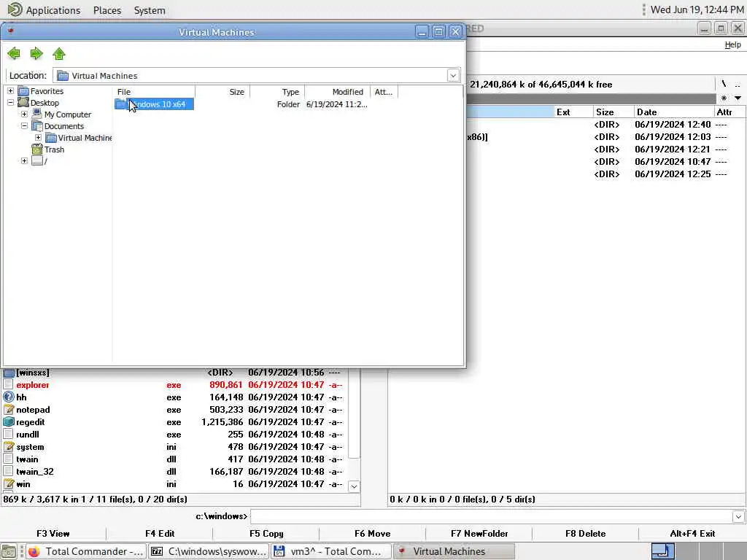Sort by the Type column header
The height and width of the screenshot is (560, 747).
click(277, 91)
